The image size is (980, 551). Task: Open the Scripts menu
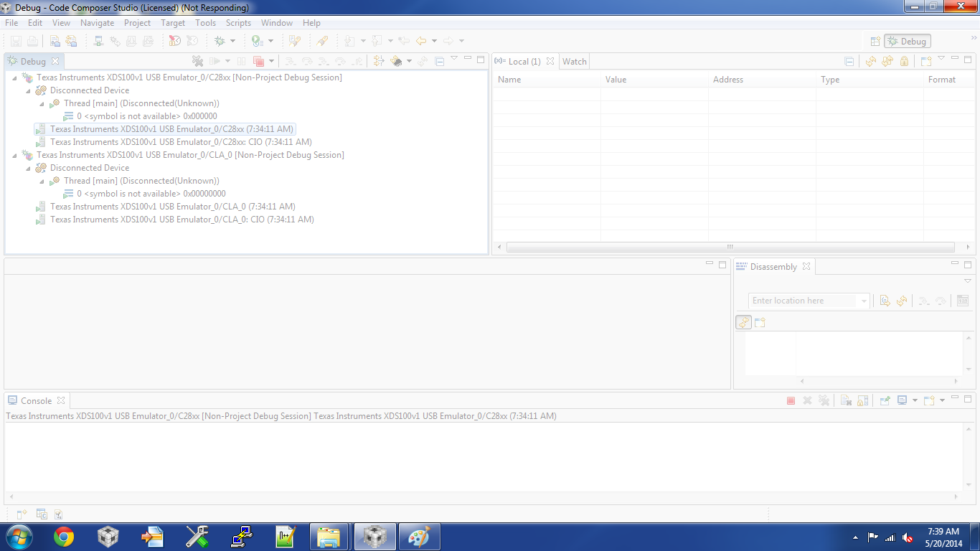[238, 23]
